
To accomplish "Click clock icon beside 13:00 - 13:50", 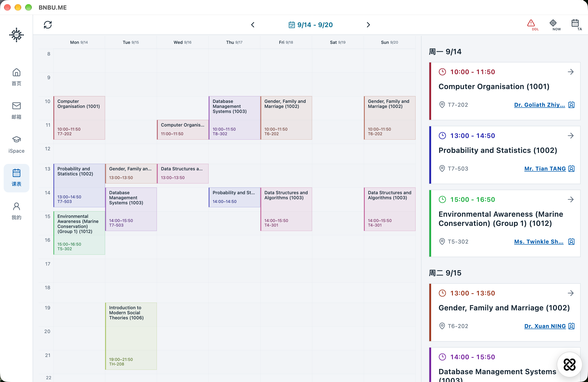I will point(442,293).
